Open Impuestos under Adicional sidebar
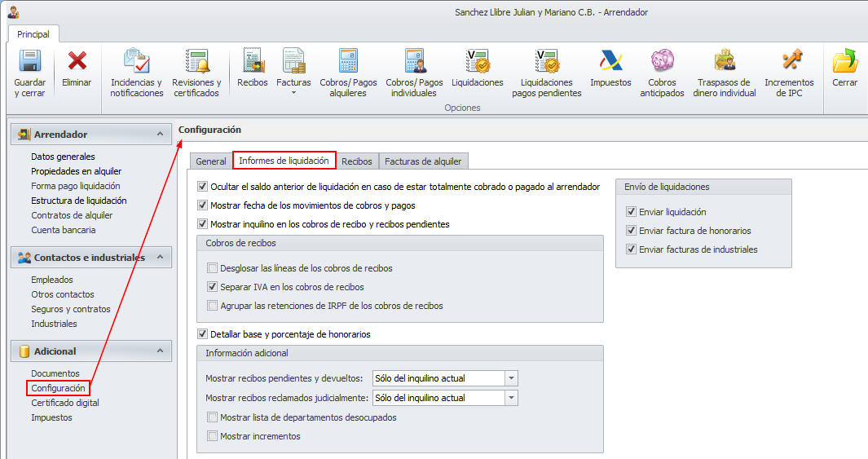 [x=51, y=418]
